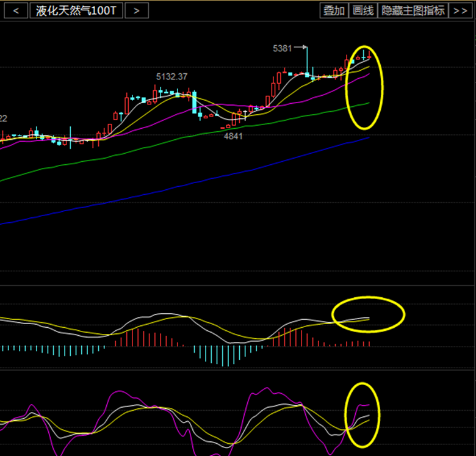Screen dimensions: 476x456
Task: Click the 叠加 overlay button
Action: [334, 10]
